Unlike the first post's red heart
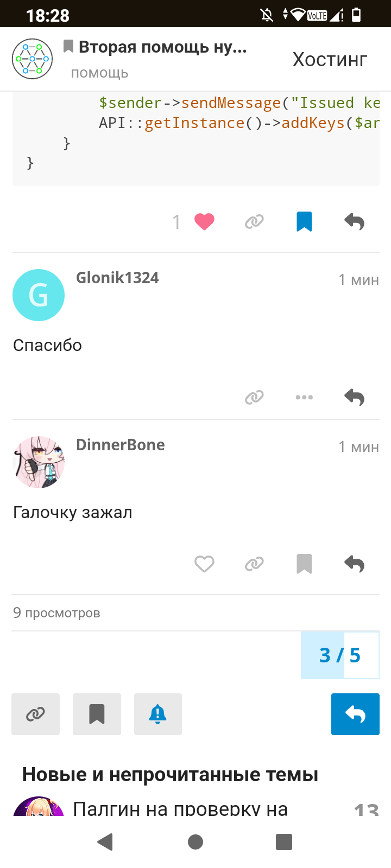 pos(204,221)
